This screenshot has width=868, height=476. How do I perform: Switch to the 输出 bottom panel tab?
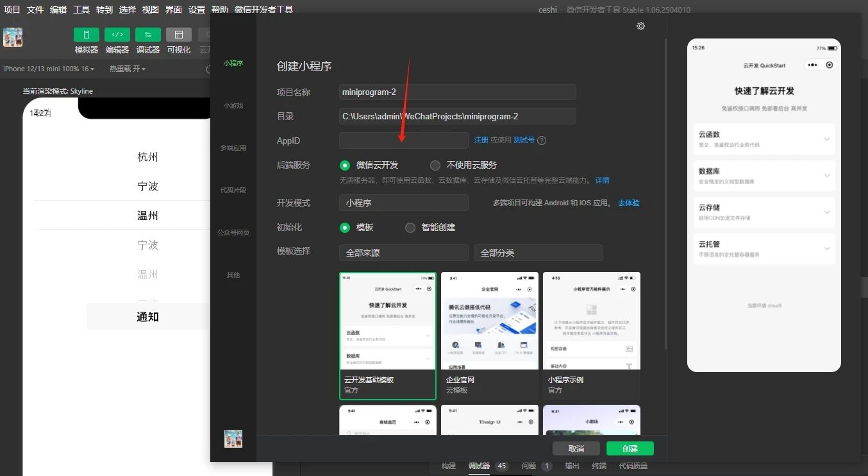572,466
